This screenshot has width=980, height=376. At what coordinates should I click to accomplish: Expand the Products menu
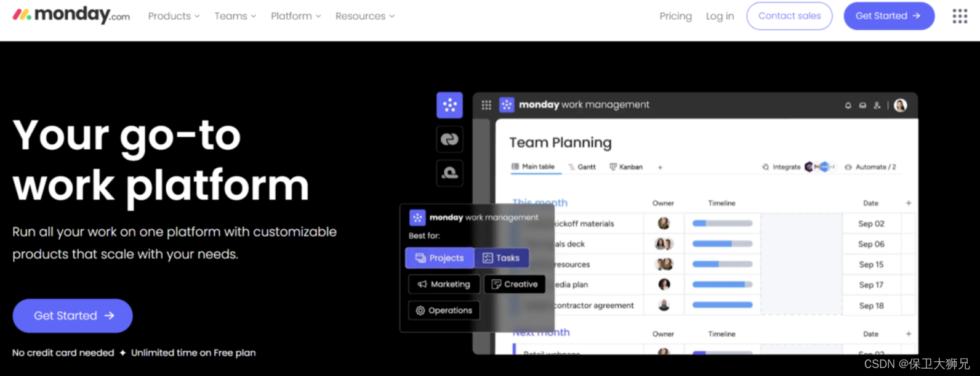click(174, 16)
